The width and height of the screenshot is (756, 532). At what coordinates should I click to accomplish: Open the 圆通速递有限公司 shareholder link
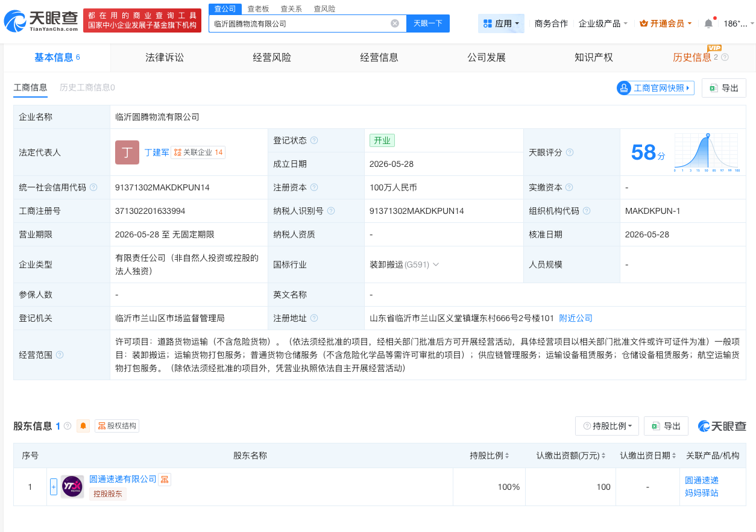click(x=123, y=479)
